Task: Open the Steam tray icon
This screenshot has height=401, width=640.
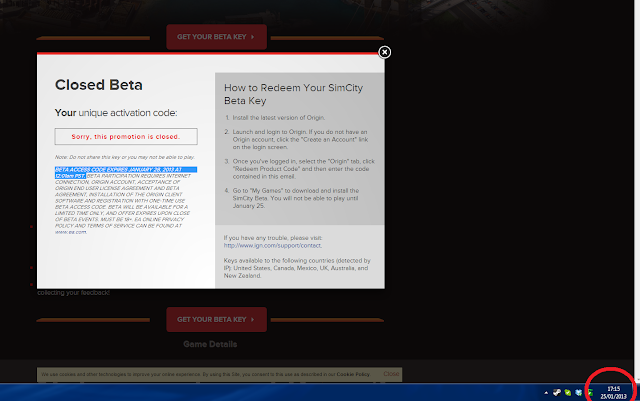Action: tap(557, 392)
